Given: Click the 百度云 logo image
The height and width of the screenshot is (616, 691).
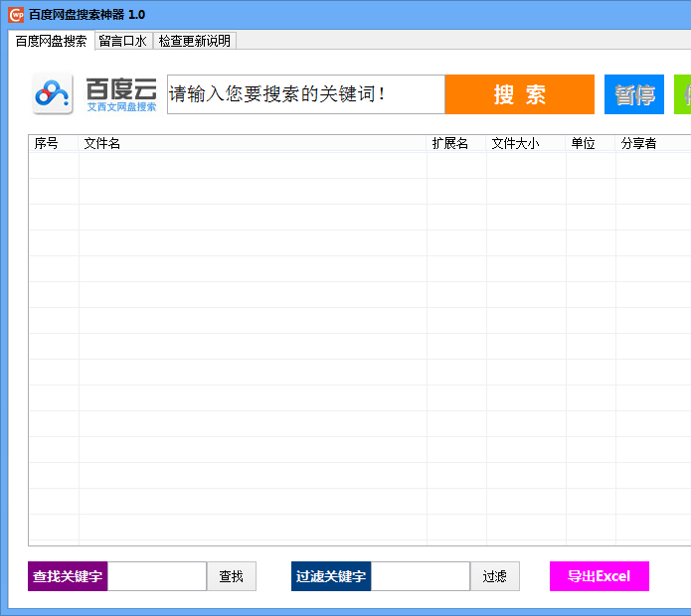Looking at the screenshot, I should click(95, 94).
